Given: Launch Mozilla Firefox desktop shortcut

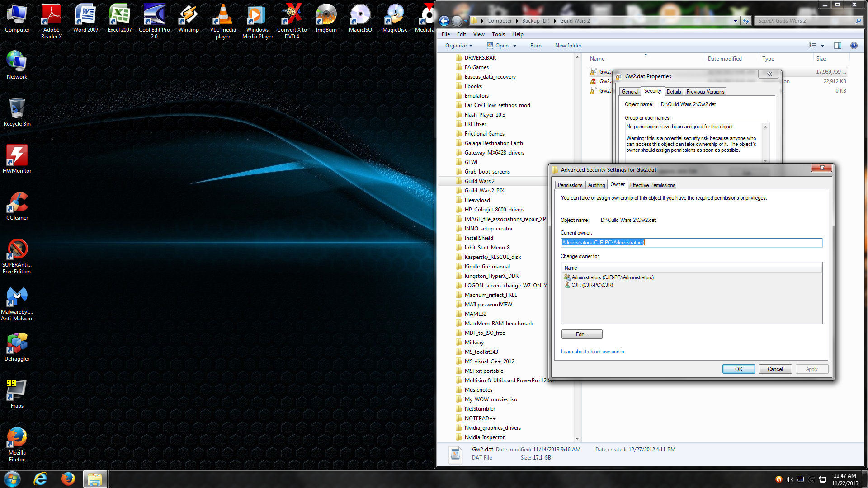Looking at the screenshot, I should pyautogui.click(x=17, y=444).
